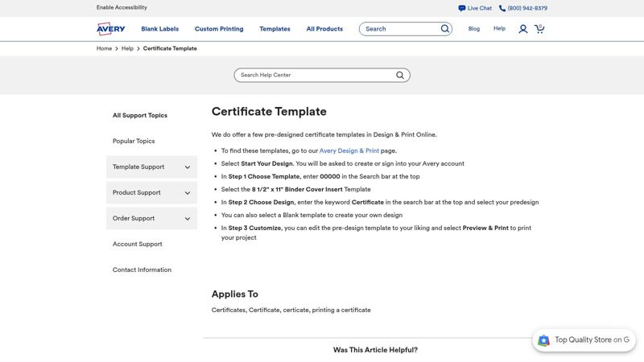Go to Home in the breadcrumb

coord(104,49)
